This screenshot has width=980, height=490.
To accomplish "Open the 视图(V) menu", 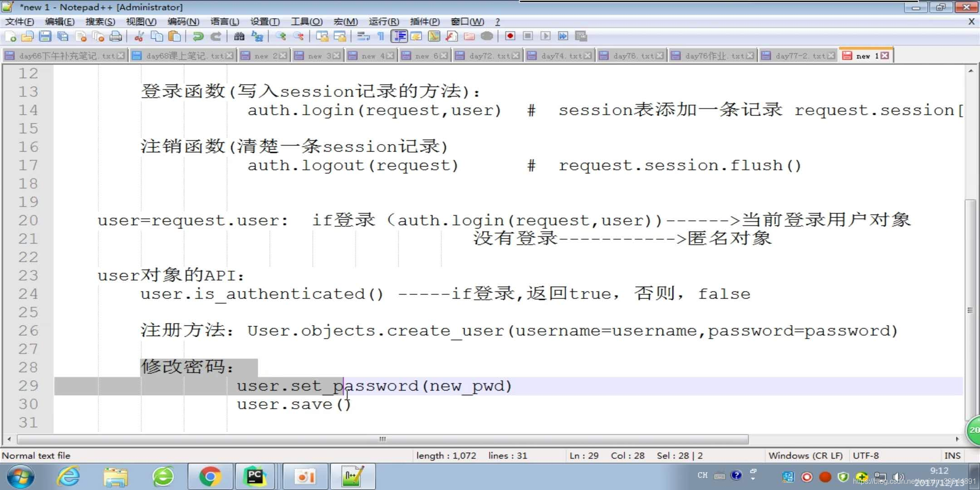I will point(141,22).
